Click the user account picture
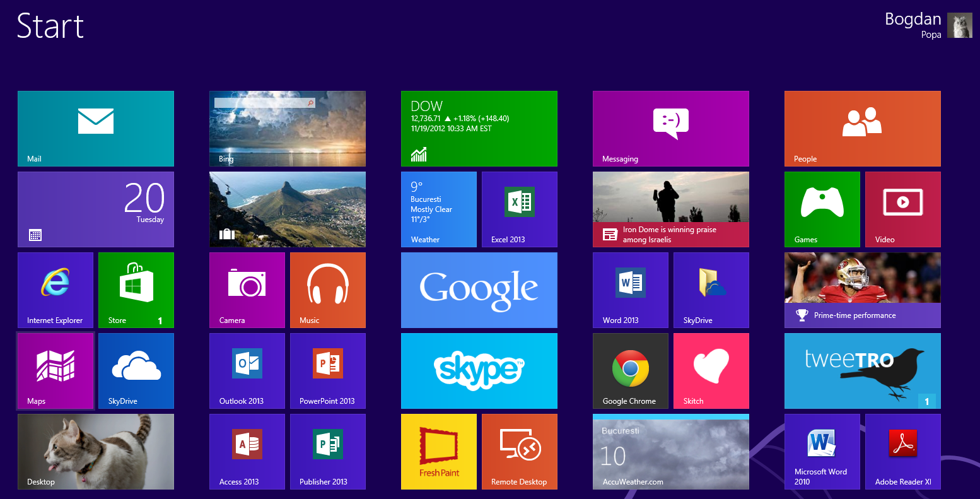980x499 pixels. point(960,26)
